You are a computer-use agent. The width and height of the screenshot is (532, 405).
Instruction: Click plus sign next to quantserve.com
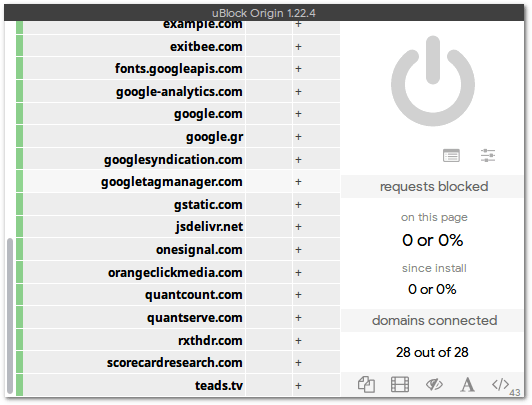pos(298,318)
